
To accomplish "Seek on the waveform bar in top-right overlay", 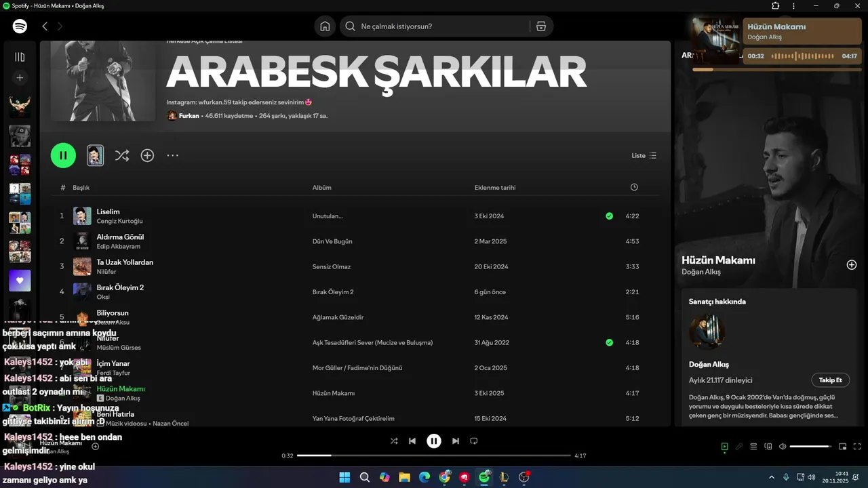I will click(x=804, y=56).
